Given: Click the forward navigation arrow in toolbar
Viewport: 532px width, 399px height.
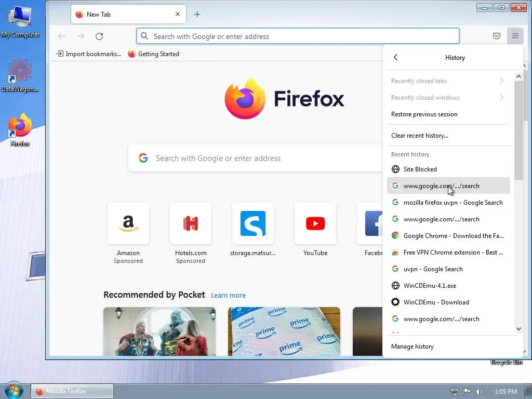Looking at the screenshot, I should (x=81, y=36).
